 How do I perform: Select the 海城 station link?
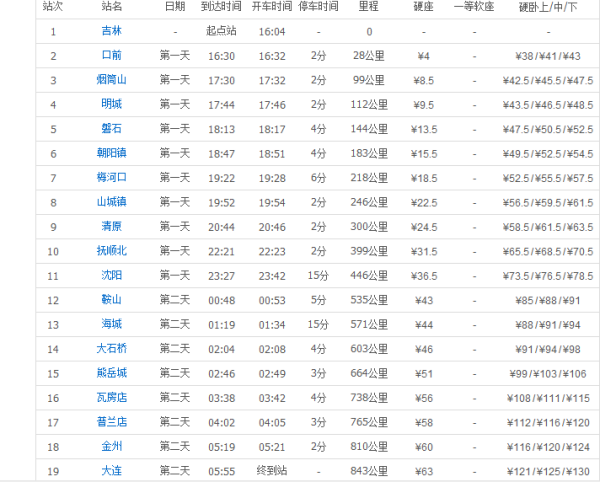[112, 324]
